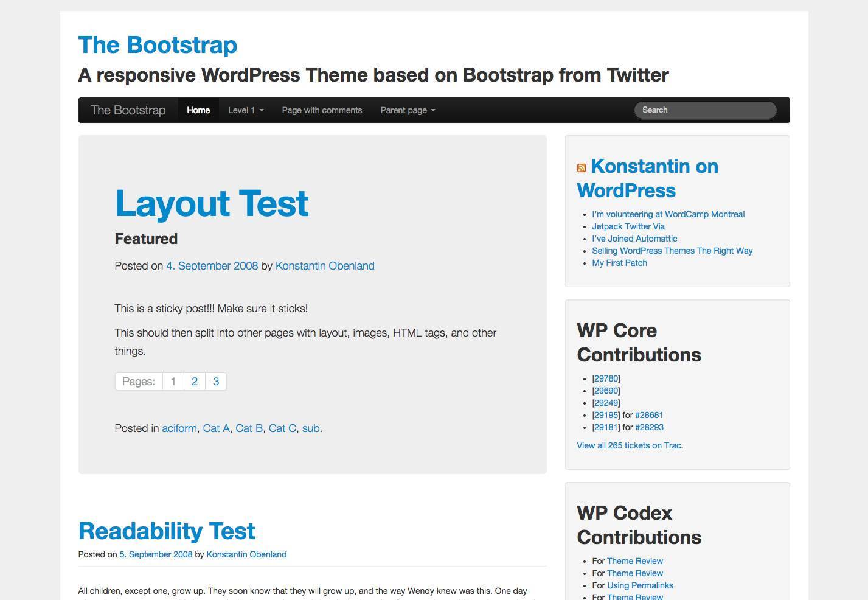Click the large blue The Bootstrap site title
The image size is (868, 600).
[158, 45]
